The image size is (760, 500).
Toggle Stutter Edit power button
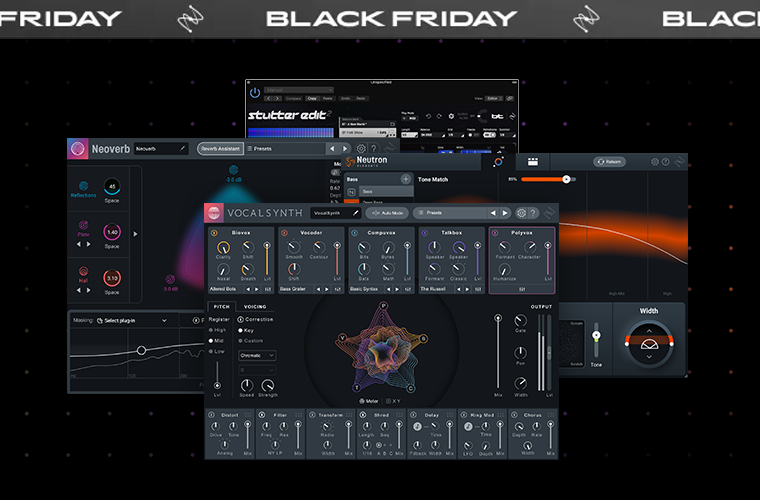tap(255, 92)
